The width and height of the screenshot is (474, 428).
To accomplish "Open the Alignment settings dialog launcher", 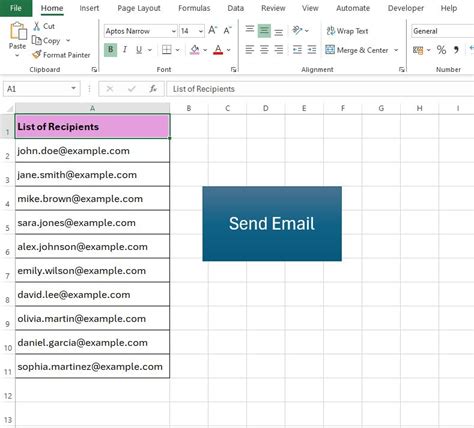I will (402, 69).
